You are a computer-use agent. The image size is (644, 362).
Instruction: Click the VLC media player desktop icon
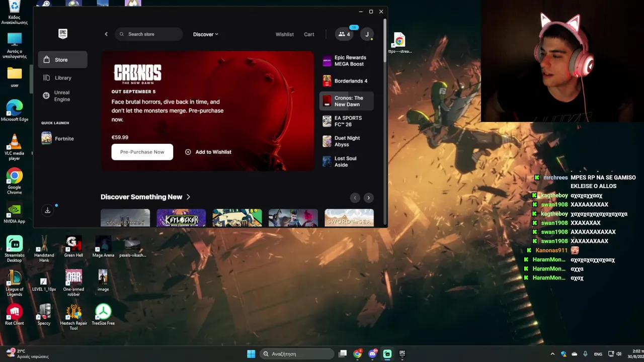pyautogui.click(x=15, y=147)
